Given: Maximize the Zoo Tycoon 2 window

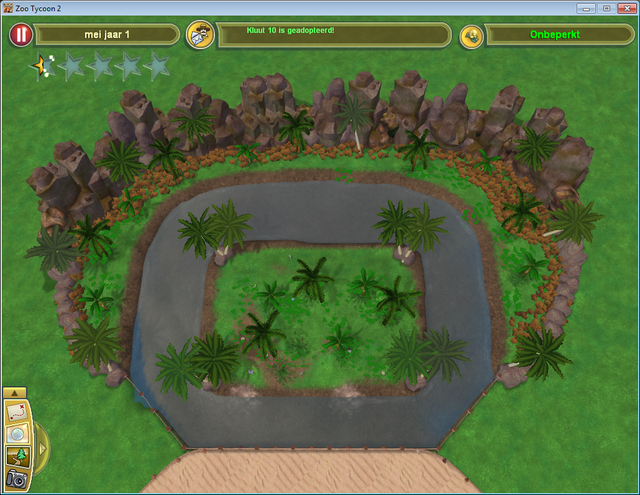Looking at the screenshot, I should [607, 8].
